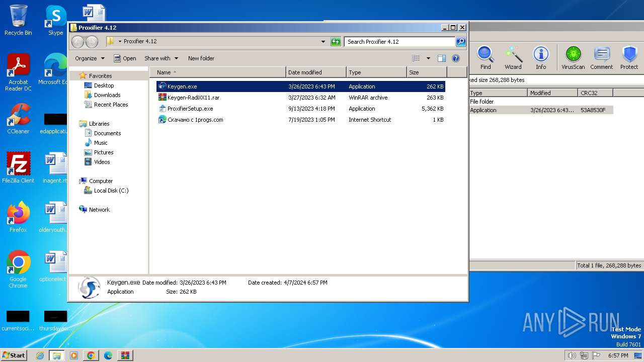
Task: Select Application row in WinRAR list
Action: (x=541, y=110)
